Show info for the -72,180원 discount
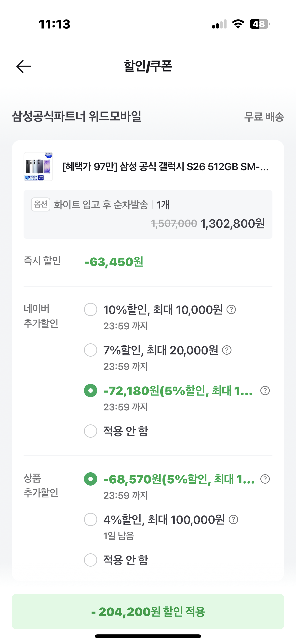Screen dimensions: 296x644 point(265,391)
